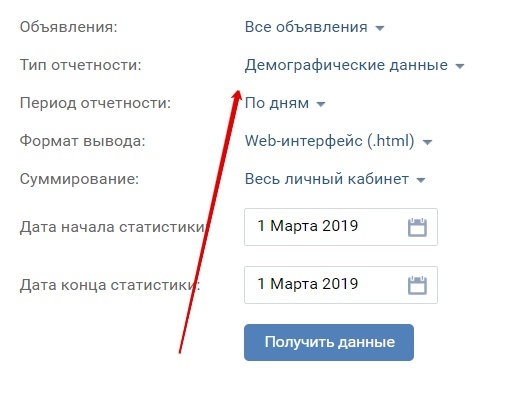The image size is (505, 395).
Task: Open summation dropdown Весь личный кабинет
Action: tap(335, 179)
